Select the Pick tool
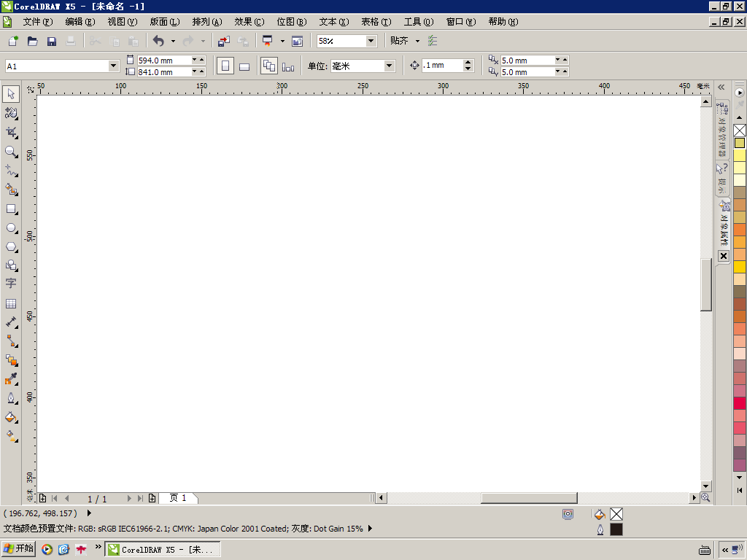This screenshot has height=560, width=747. [11, 94]
